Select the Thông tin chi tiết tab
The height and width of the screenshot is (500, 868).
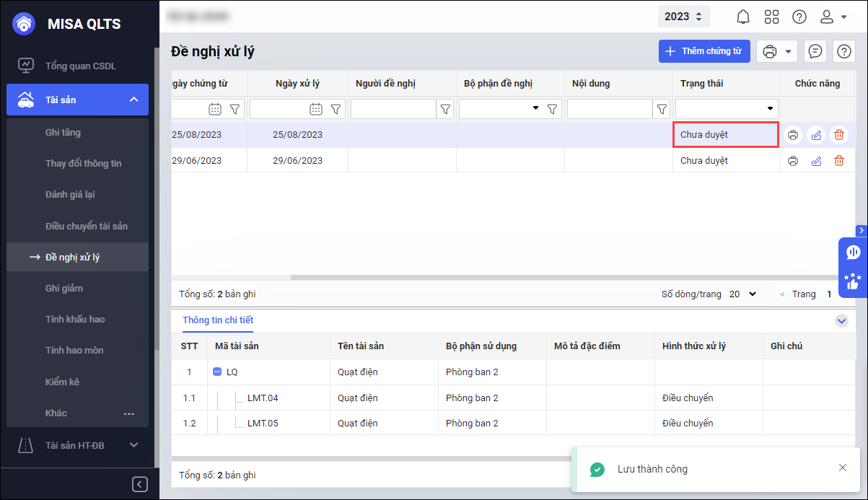point(218,320)
